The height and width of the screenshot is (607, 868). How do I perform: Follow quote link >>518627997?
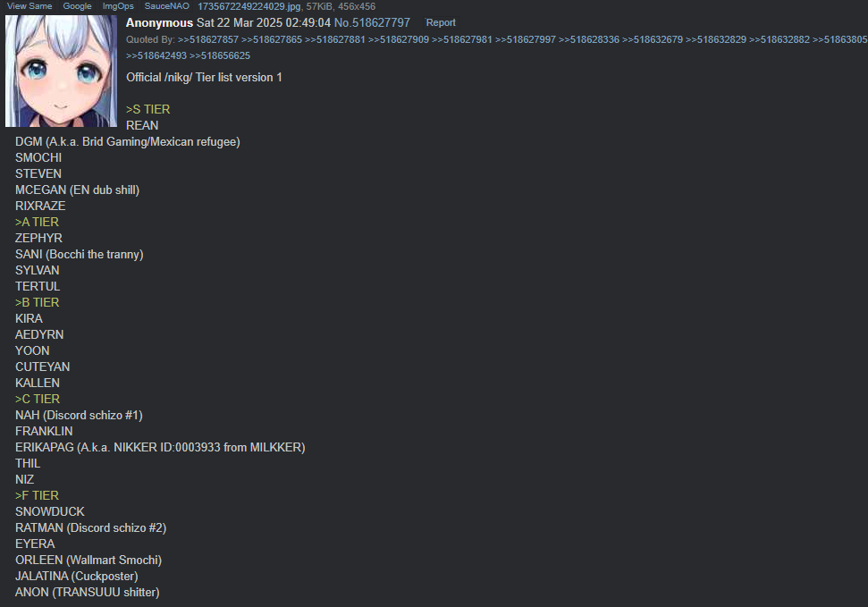pyautogui.click(x=526, y=40)
